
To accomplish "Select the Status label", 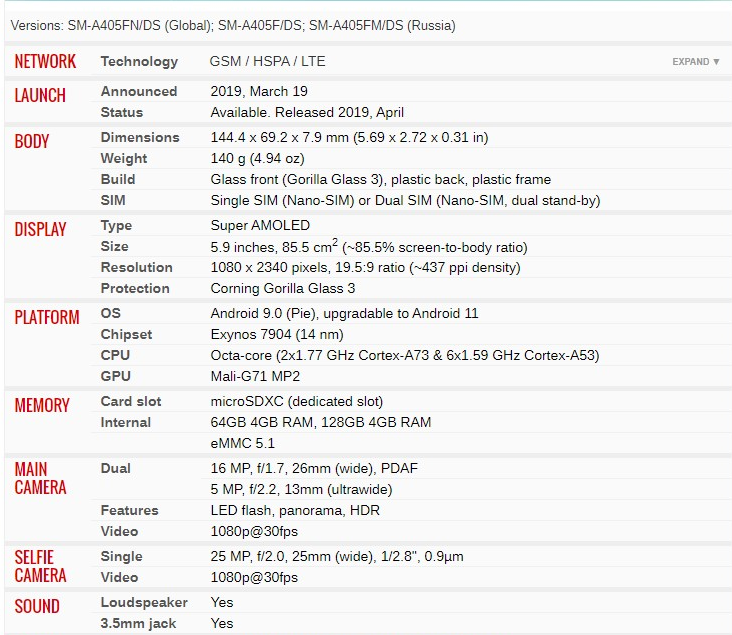I will point(122,112).
